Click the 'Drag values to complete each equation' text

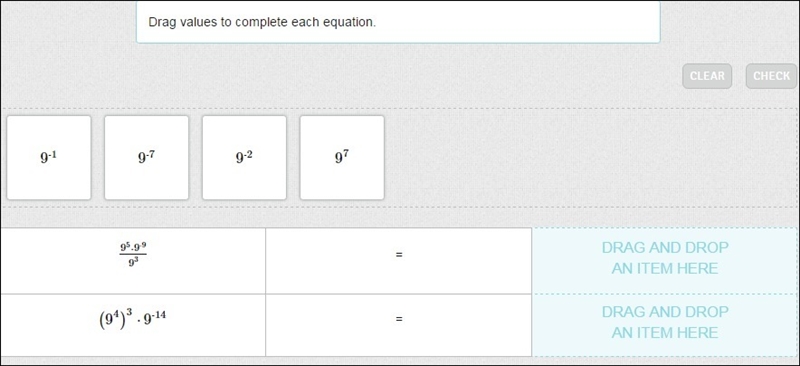pyautogui.click(x=262, y=22)
